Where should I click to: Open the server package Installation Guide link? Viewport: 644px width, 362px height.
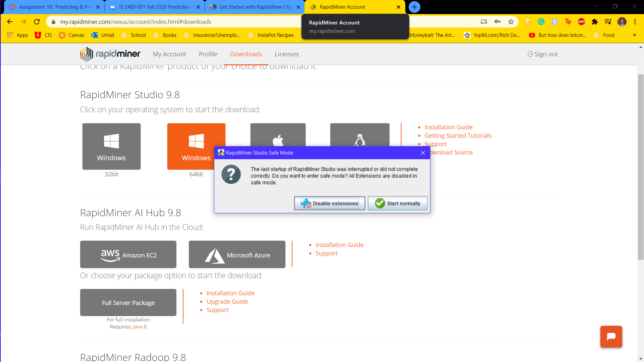point(230,293)
